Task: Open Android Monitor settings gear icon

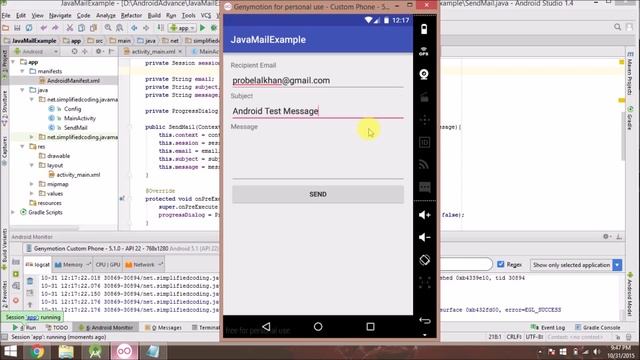Action: (x=606, y=236)
